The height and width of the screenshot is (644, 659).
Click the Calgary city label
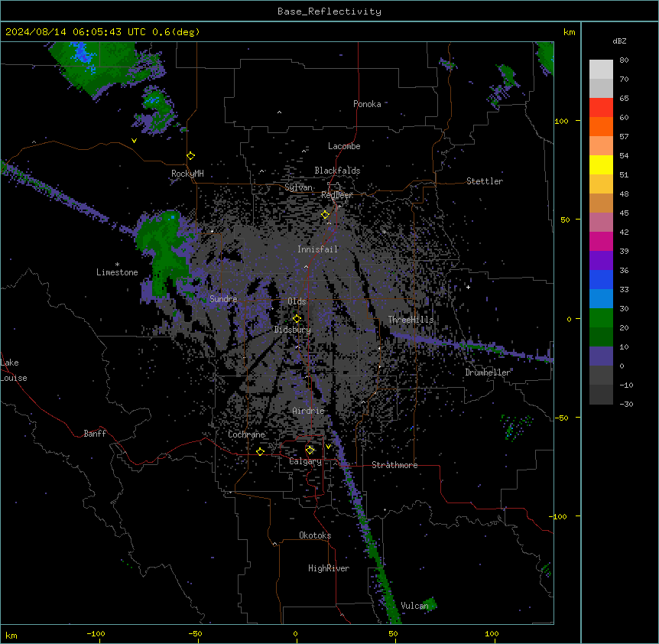point(306,461)
